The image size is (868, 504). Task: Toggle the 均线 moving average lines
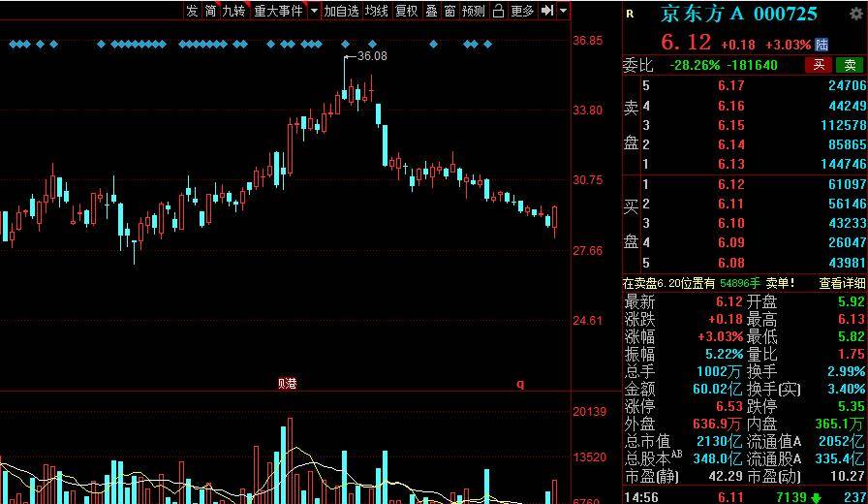(377, 11)
